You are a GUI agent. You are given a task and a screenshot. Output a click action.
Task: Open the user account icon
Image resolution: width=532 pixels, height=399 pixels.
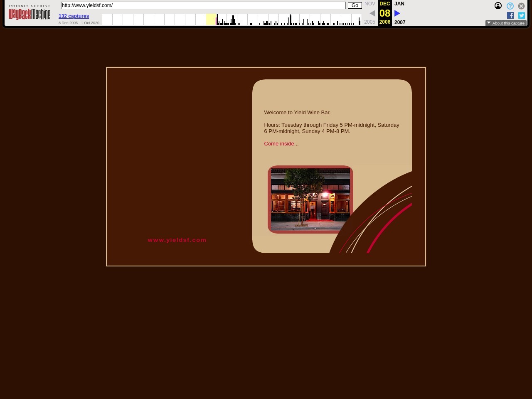(x=498, y=6)
